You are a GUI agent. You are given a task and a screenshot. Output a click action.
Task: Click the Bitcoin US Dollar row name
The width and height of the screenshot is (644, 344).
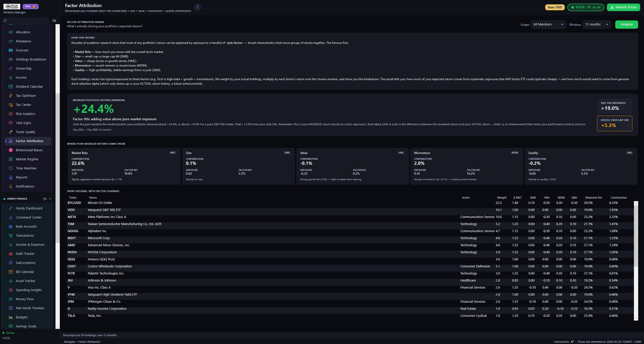[100, 203]
